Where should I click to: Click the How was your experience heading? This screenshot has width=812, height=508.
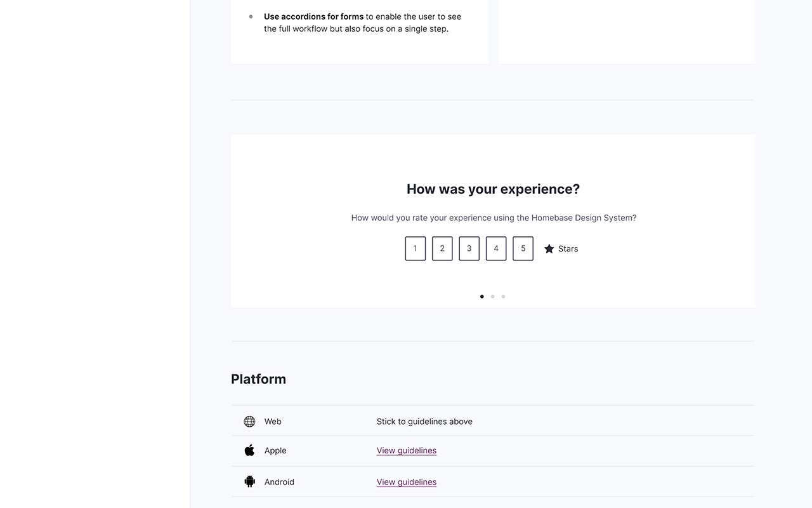[494, 189]
